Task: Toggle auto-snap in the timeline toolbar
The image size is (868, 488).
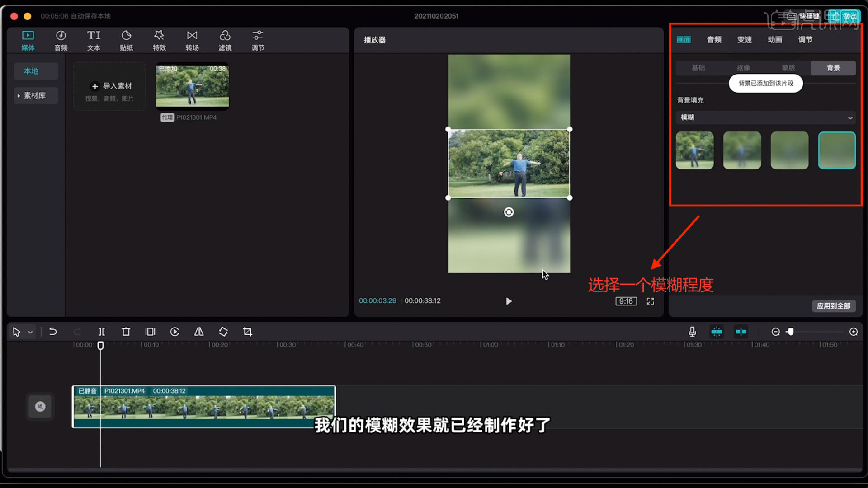Action: (x=717, y=331)
